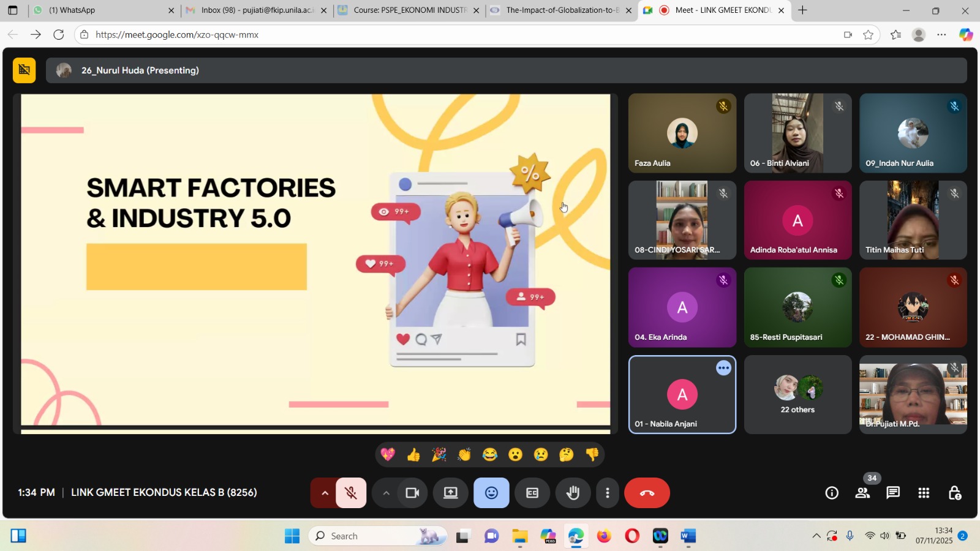This screenshot has height=551, width=980.
Task: Open the activities grid icon
Action: [x=924, y=493]
